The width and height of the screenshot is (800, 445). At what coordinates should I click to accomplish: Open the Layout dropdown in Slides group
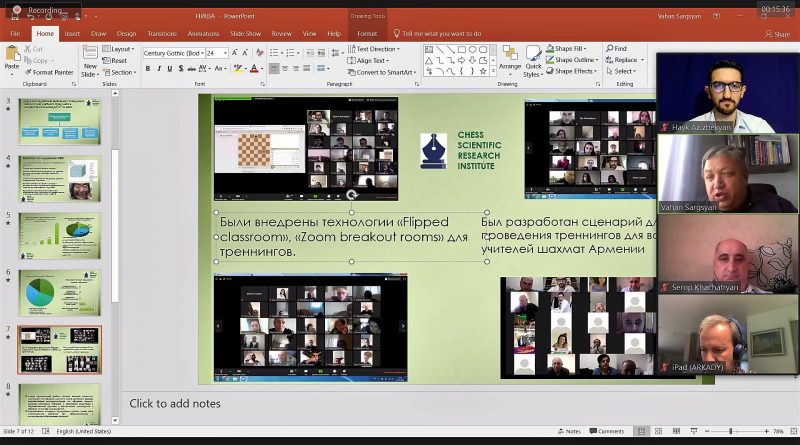pyautogui.click(x=121, y=48)
